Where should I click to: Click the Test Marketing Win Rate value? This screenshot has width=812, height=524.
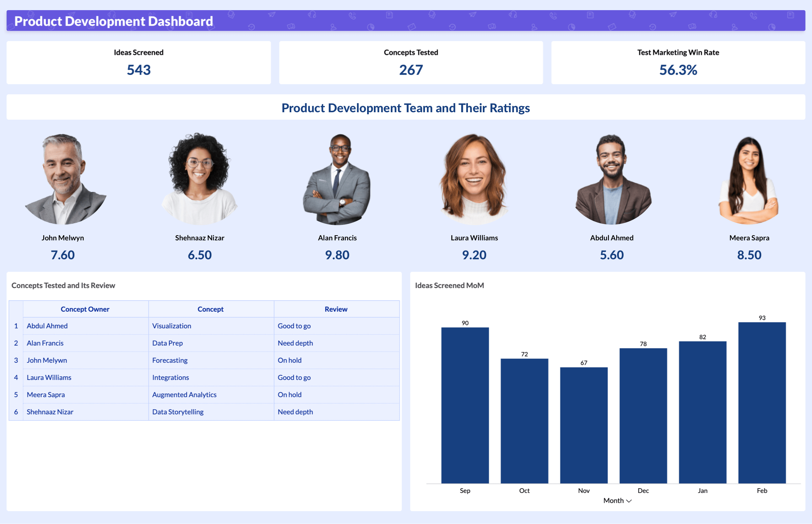point(678,70)
